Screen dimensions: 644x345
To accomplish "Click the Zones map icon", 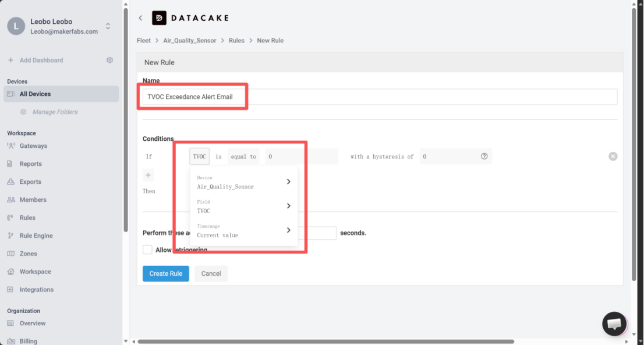I will (10, 254).
